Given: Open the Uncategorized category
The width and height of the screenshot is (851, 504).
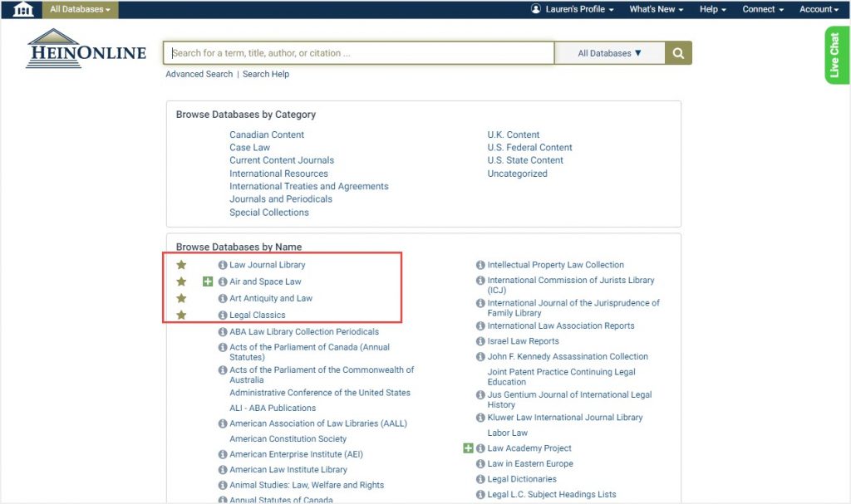Looking at the screenshot, I should [x=517, y=174].
